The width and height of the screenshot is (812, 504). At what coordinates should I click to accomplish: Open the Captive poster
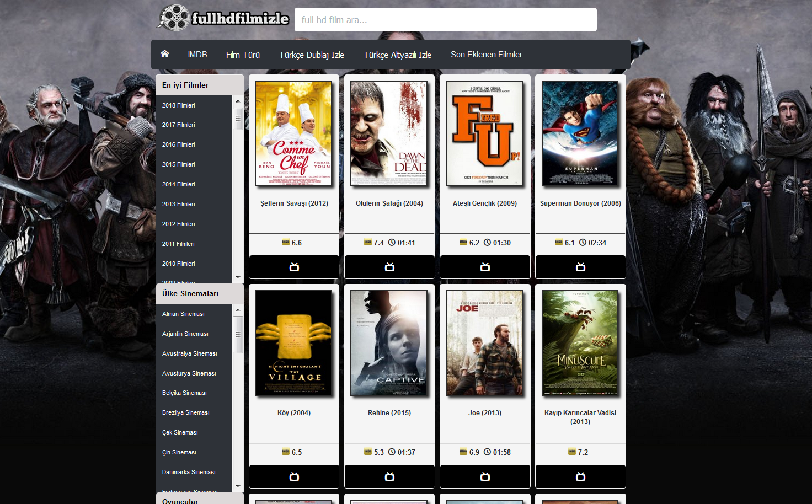click(x=389, y=343)
